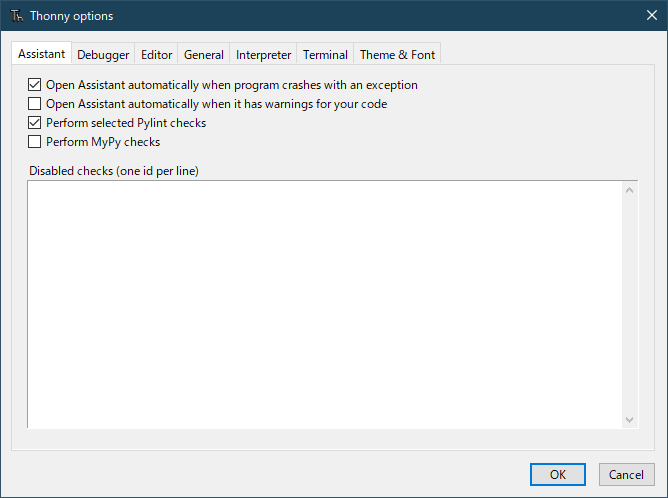Enable Perform MyPy checks option
Image resolution: width=668 pixels, height=498 pixels.
[35, 141]
